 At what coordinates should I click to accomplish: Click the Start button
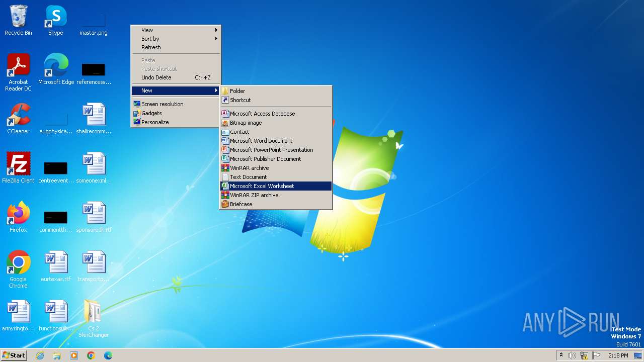pyautogui.click(x=14, y=355)
